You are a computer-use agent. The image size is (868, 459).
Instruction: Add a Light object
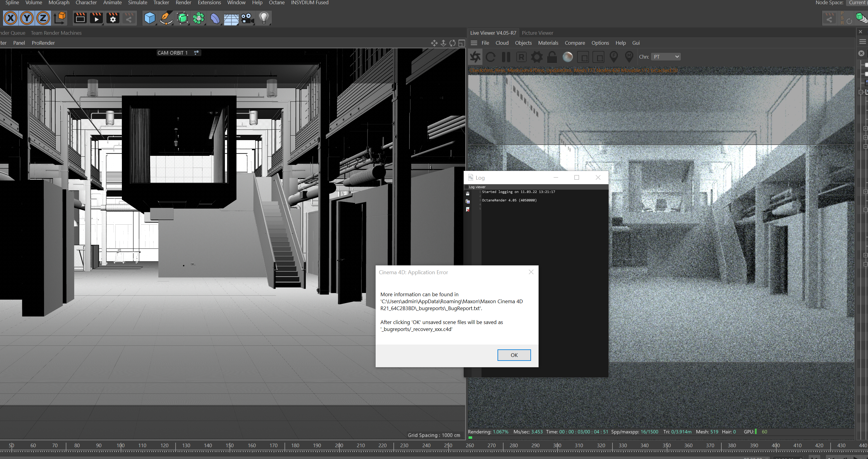pyautogui.click(x=264, y=18)
